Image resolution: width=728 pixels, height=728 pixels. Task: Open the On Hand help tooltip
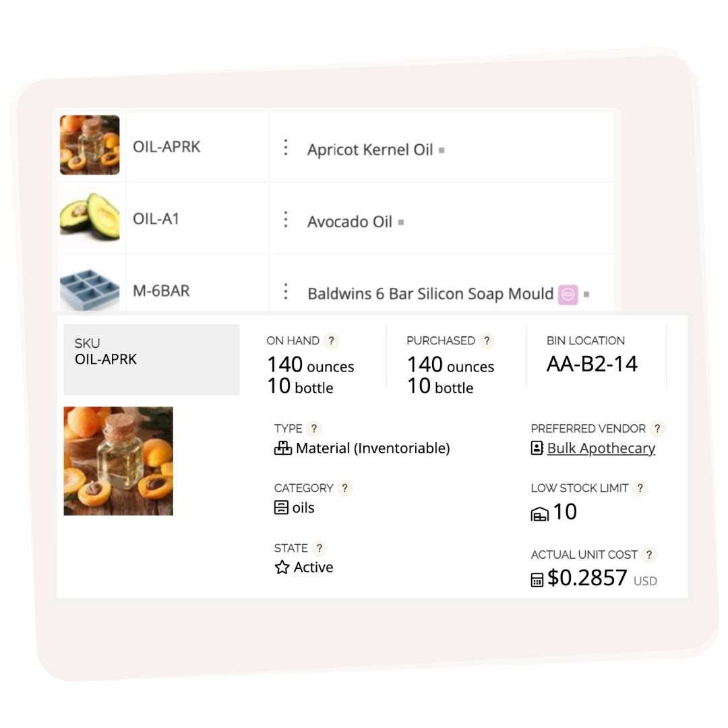pos(331,340)
